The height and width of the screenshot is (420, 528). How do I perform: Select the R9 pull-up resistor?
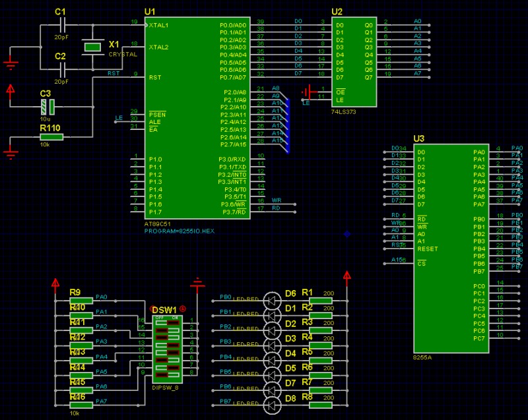tap(82, 301)
